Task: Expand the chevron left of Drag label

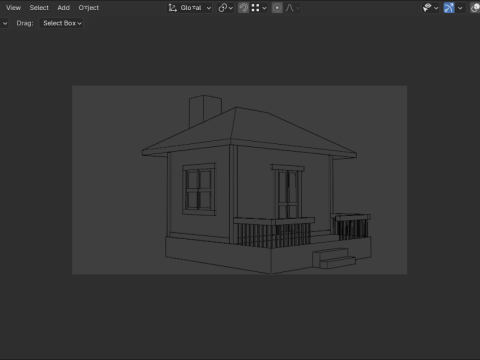Action: pos(5,23)
